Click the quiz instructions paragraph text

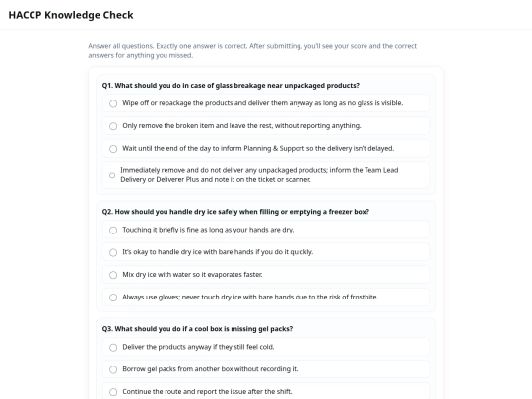[252, 51]
